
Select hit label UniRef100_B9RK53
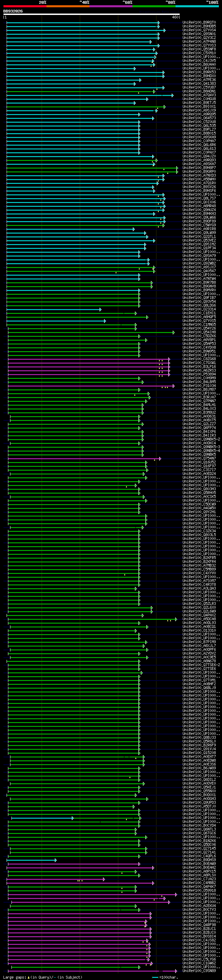[199, 72]
